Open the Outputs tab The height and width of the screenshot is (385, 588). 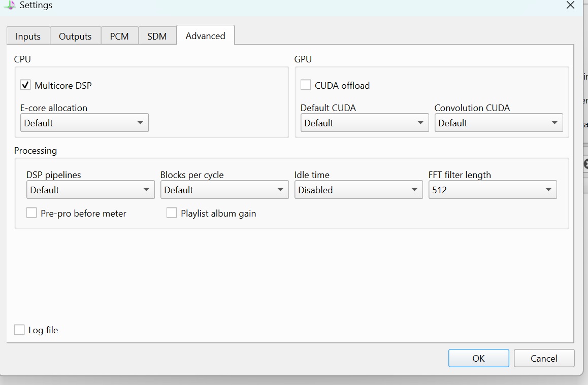point(75,36)
